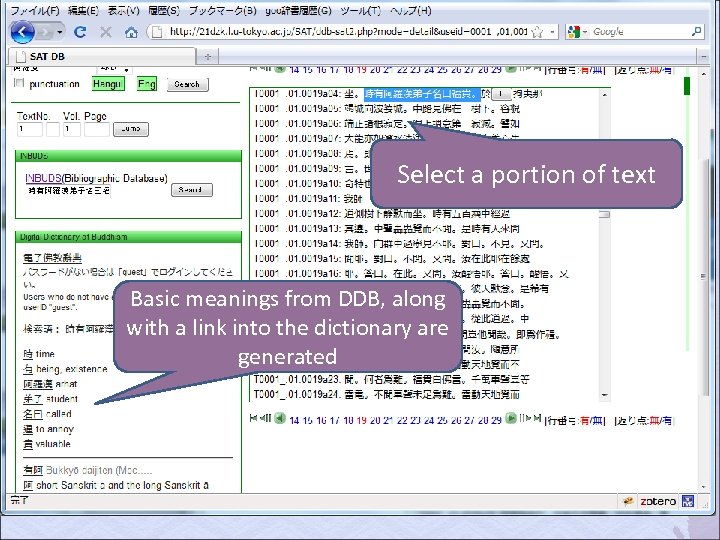Open the 羅 'to annoy' dictionary link
Image resolution: width=720 pixels, height=540 pixels.
[x=28, y=429]
